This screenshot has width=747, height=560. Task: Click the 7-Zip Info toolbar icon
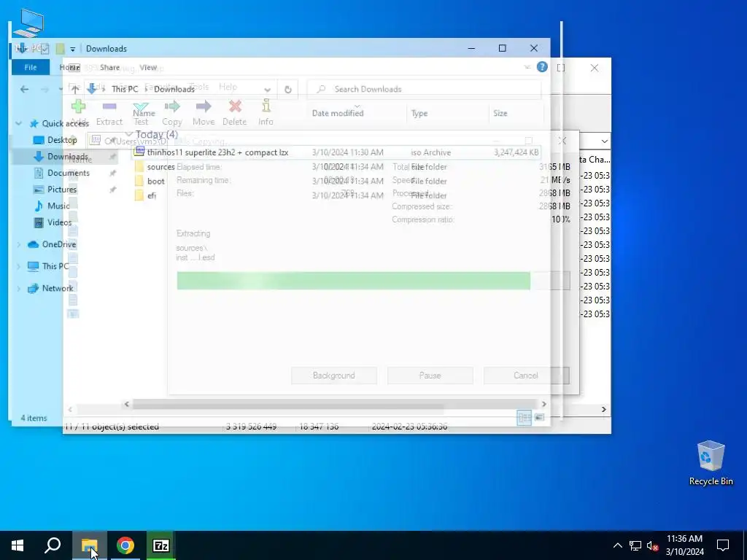coord(266,106)
